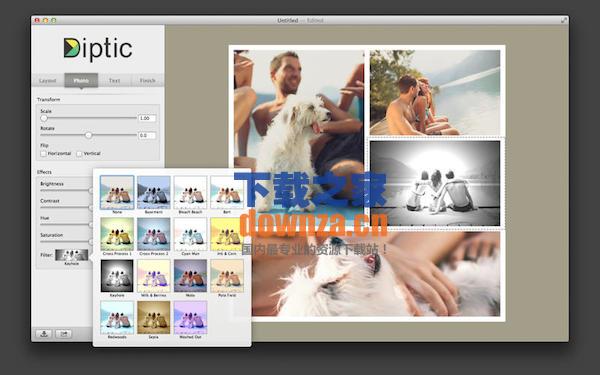Image resolution: width=600 pixels, height=375 pixels.
Task: Apply the Basement filter
Action: point(154,192)
